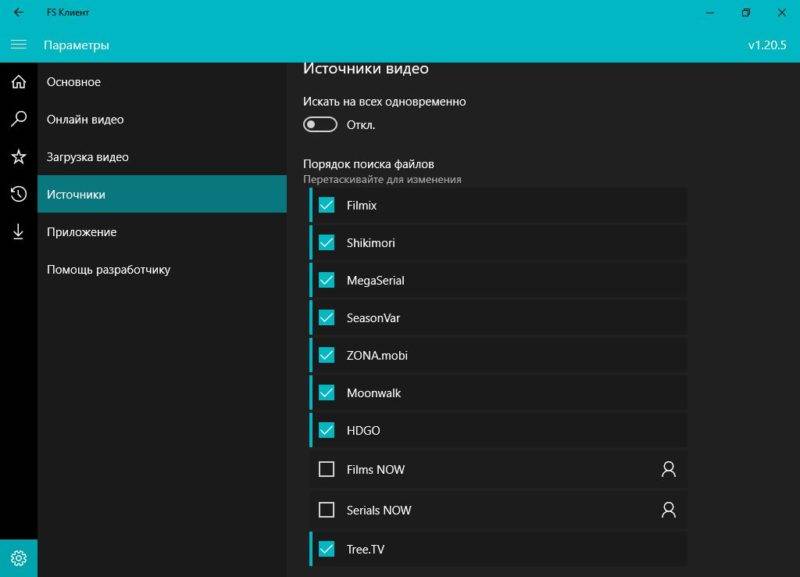800x577 pixels.
Task: Open the Search sidebar icon
Action: 18,119
